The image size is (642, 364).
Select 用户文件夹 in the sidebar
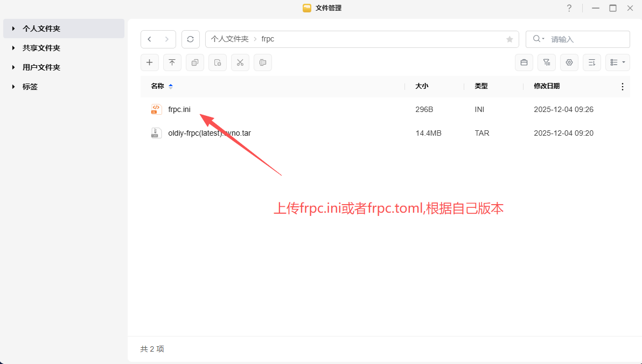(x=41, y=67)
